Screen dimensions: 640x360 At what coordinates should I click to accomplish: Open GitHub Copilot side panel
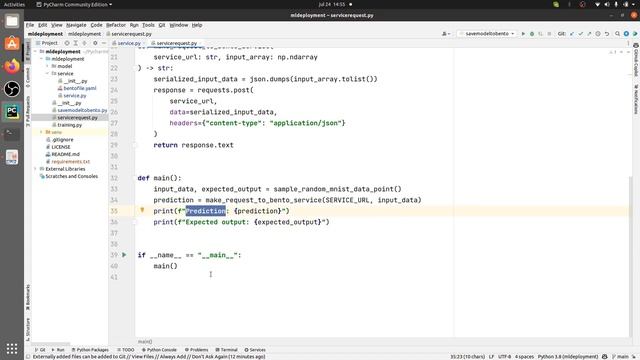pyautogui.click(x=636, y=60)
